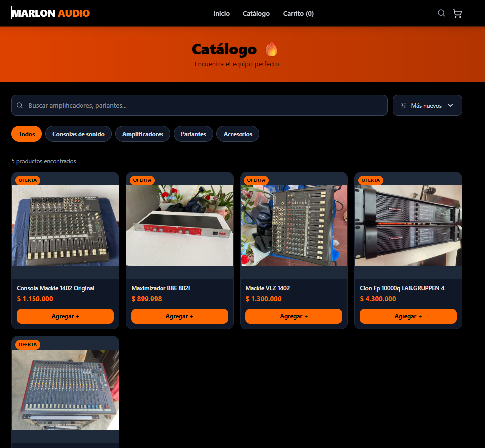Viewport: 485px width, 448px height.
Task: Filter by Consolas de sonido
Action: 79,134
